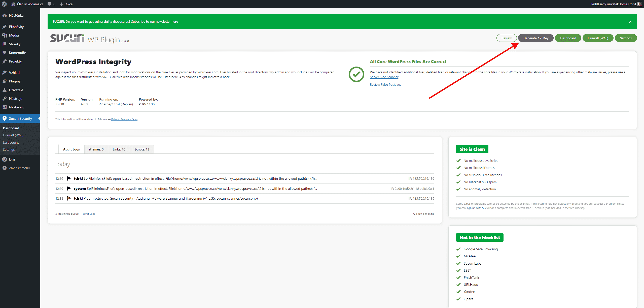
Task: Click the Refresh Malware Scan link
Action: 124,119
